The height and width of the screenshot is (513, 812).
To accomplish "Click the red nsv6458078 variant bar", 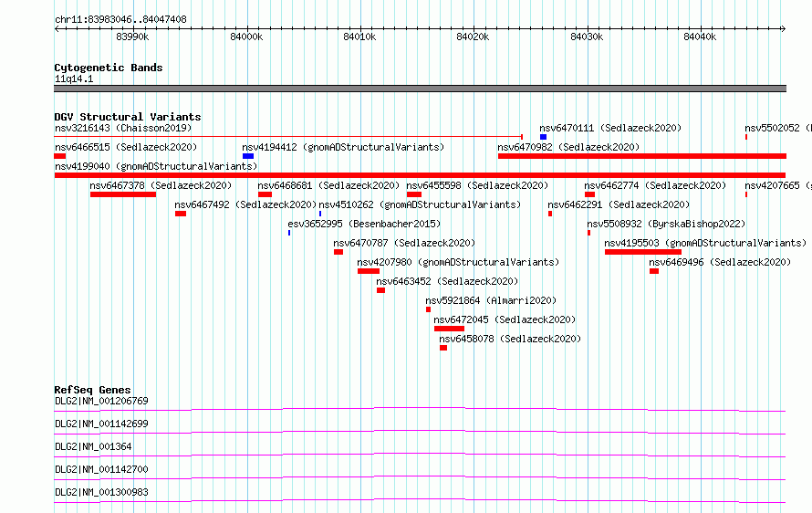I will pyautogui.click(x=443, y=348).
